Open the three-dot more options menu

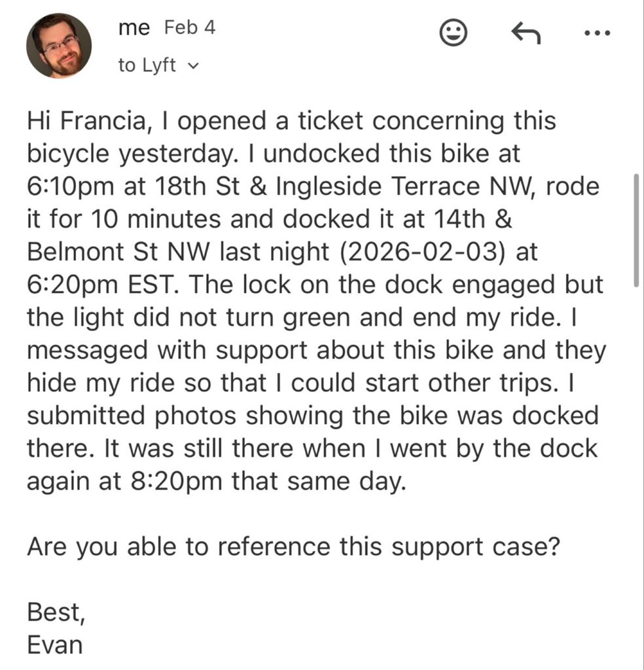click(x=596, y=33)
